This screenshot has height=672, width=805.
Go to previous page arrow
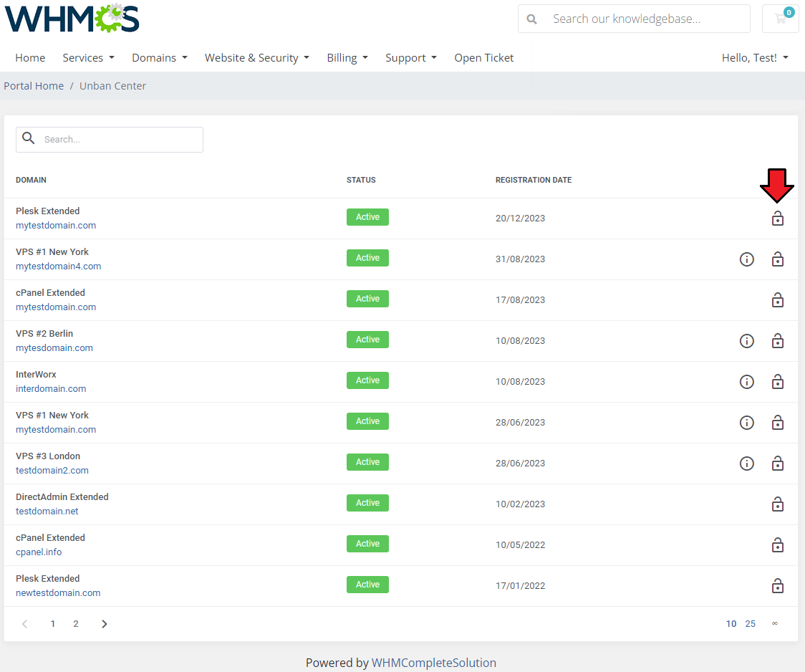(x=24, y=624)
